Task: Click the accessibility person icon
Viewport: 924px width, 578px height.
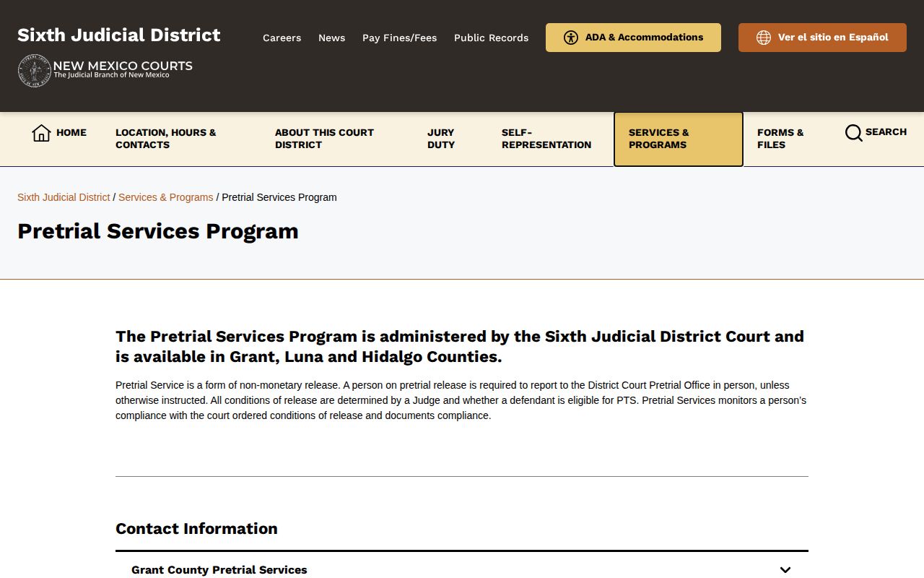Action: click(571, 38)
